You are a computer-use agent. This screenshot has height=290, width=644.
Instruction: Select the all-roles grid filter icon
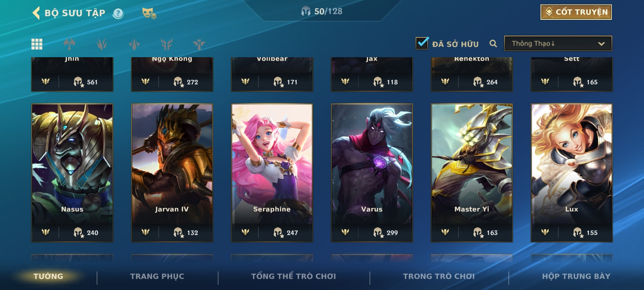(x=37, y=44)
